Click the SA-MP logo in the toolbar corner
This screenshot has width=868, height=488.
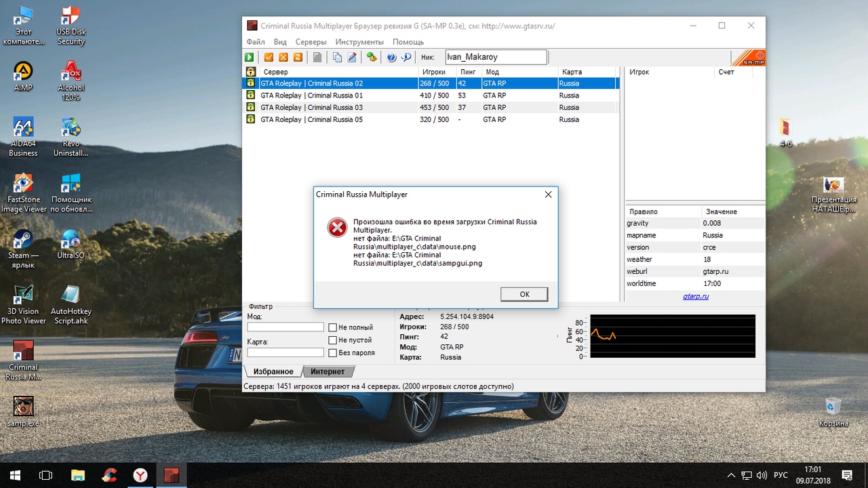pos(749,58)
